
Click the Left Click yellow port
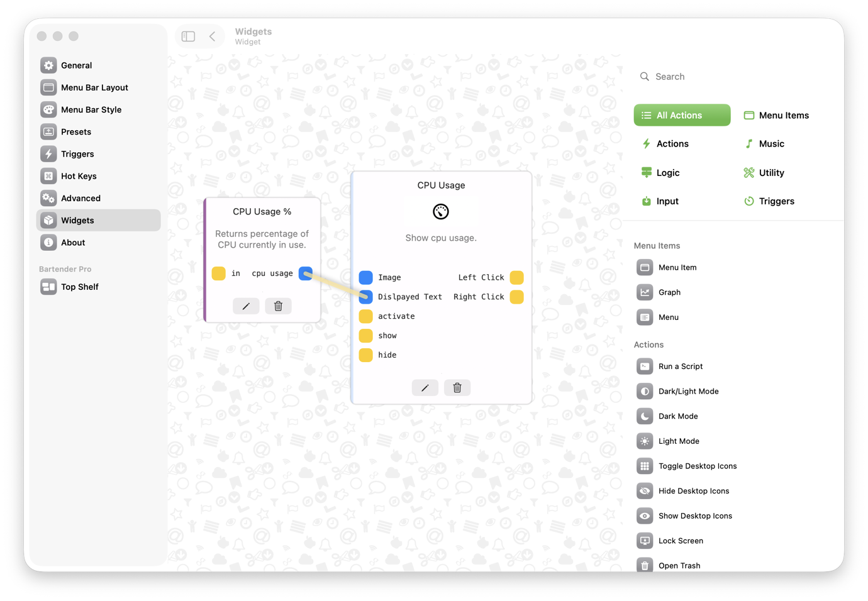pyautogui.click(x=517, y=277)
